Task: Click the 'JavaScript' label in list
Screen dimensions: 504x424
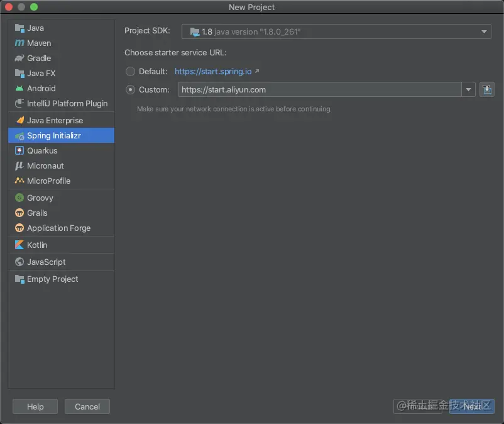Action: point(47,262)
